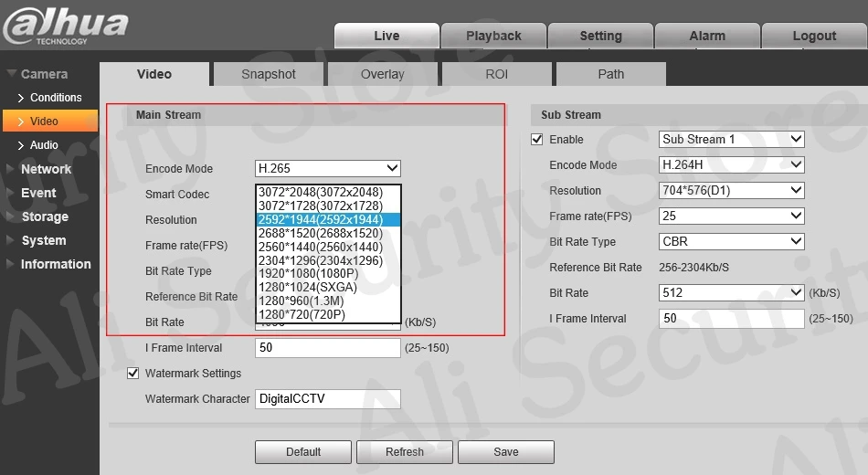868x475 pixels.
Task: Choose 1920*1080(1080P) resolution option
Action: point(328,273)
